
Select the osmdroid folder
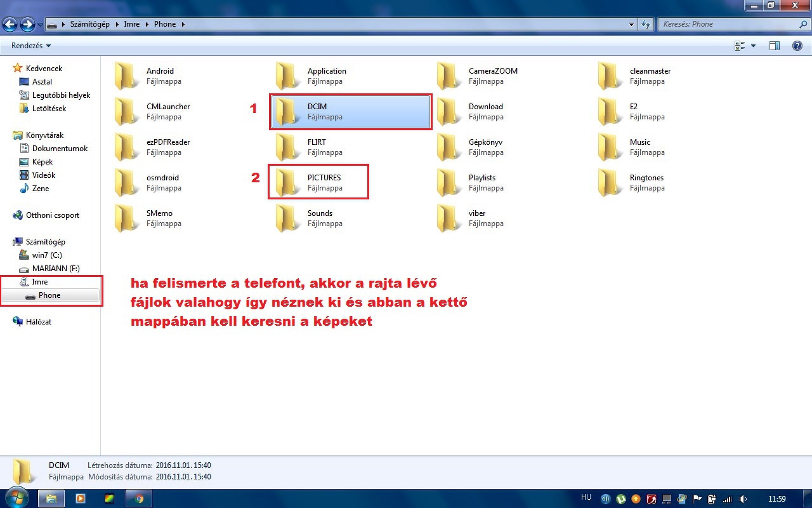152,183
